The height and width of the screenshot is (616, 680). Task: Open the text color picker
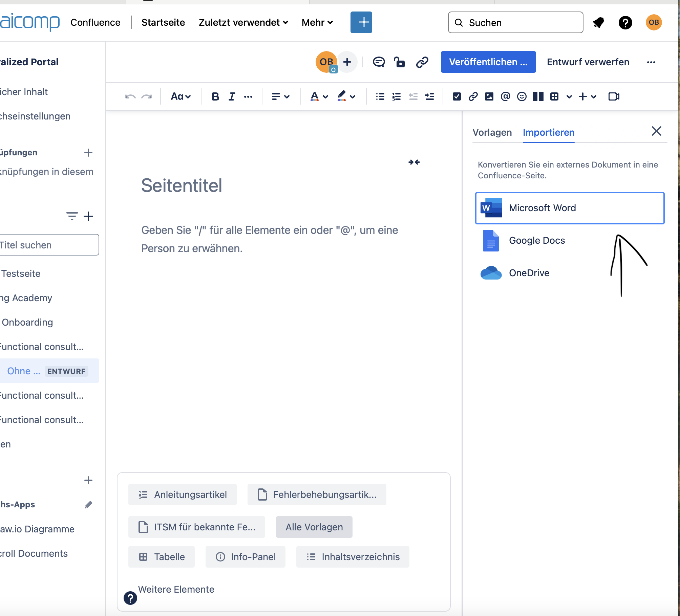[319, 97]
